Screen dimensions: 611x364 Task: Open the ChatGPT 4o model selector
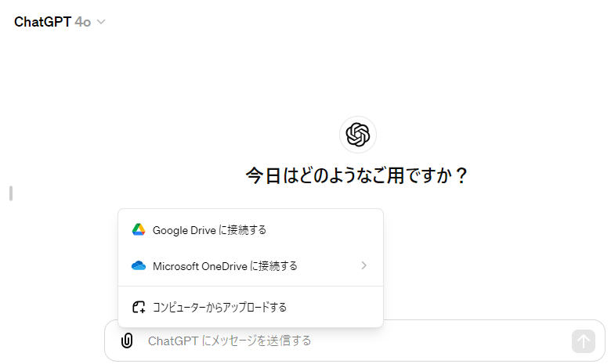click(59, 22)
